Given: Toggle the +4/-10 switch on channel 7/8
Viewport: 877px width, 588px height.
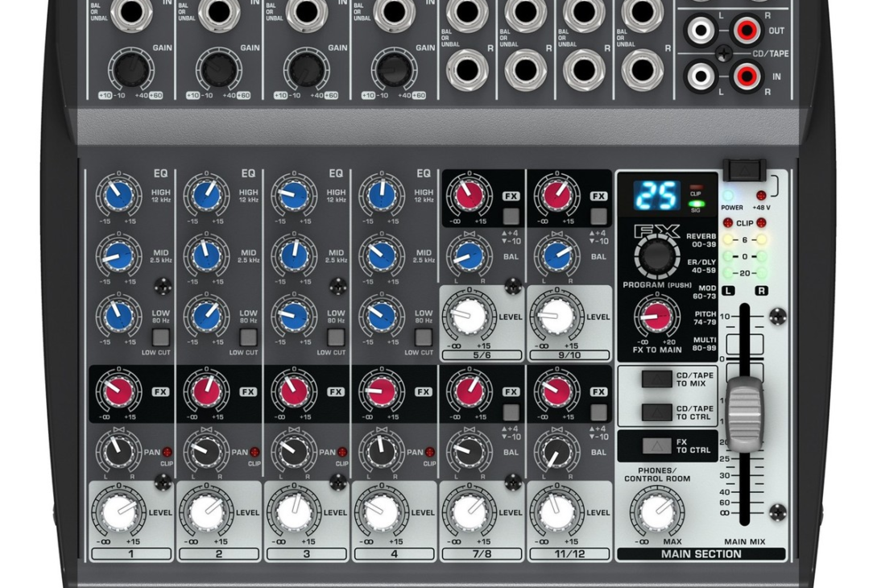Looking at the screenshot, I should [x=511, y=412].
